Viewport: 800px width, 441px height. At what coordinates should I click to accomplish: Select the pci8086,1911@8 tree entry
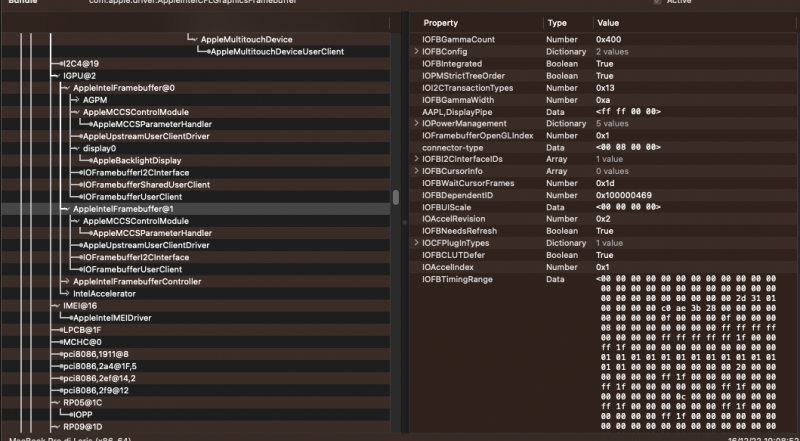coord(96,354)
